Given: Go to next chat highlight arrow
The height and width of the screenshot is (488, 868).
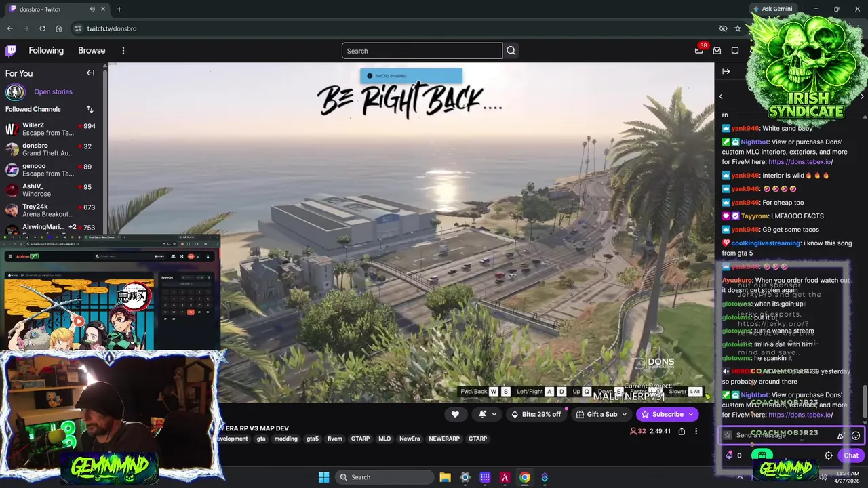Looking at the screenshot, I should click(862, 96).
